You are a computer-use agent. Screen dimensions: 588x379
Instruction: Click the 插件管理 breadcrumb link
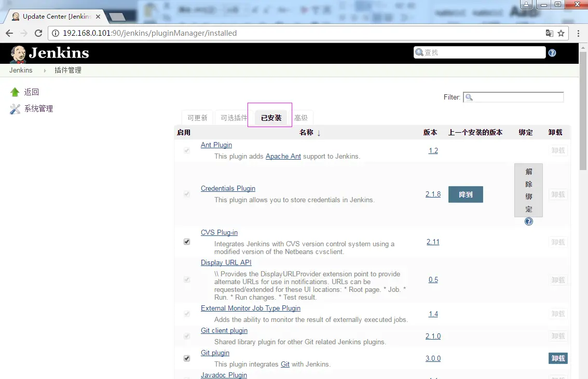(68, 71)
